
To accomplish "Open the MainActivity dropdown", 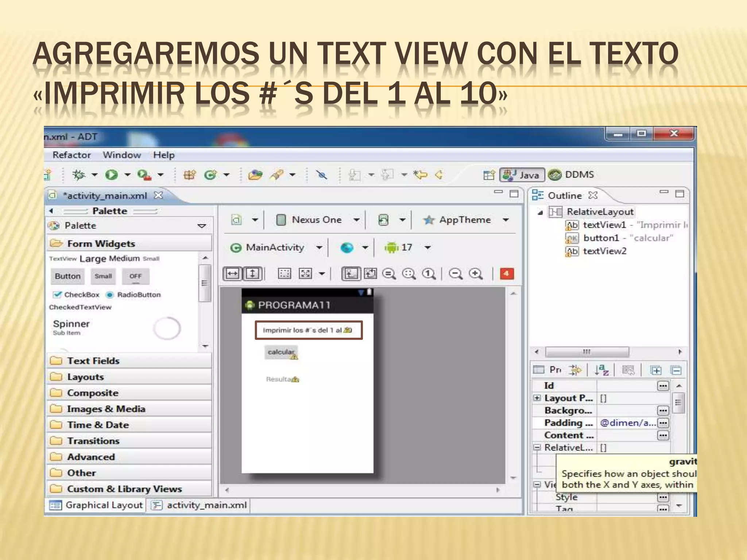I will [276, 248].
